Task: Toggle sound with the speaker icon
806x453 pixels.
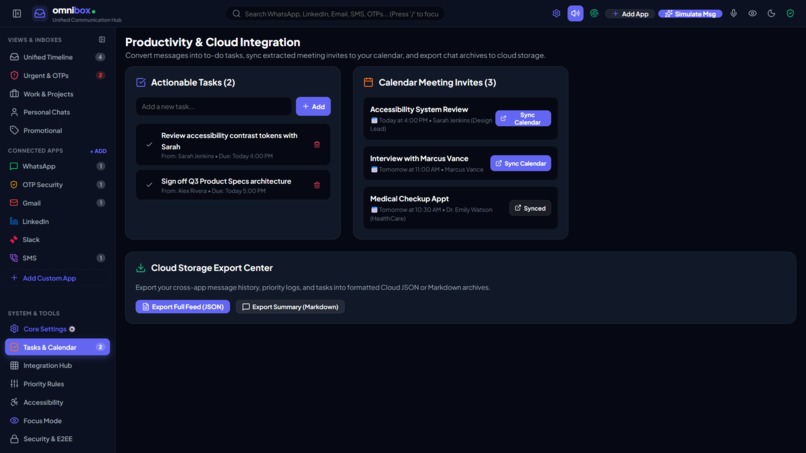Action: coord(575,14)
